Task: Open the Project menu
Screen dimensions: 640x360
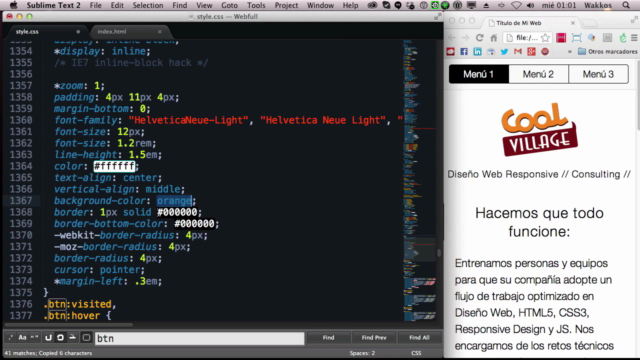Action: (286, 5)
